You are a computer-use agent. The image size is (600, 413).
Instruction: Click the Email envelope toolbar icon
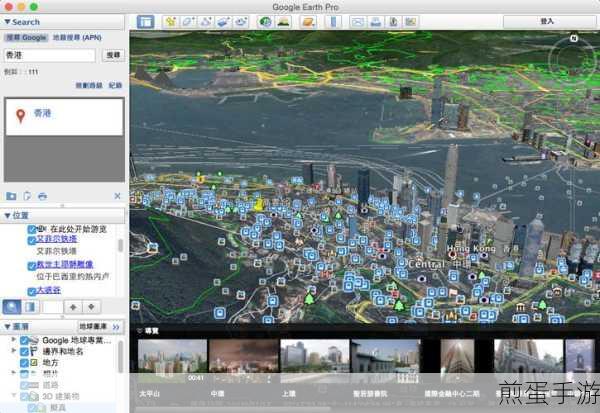point(357,22)
